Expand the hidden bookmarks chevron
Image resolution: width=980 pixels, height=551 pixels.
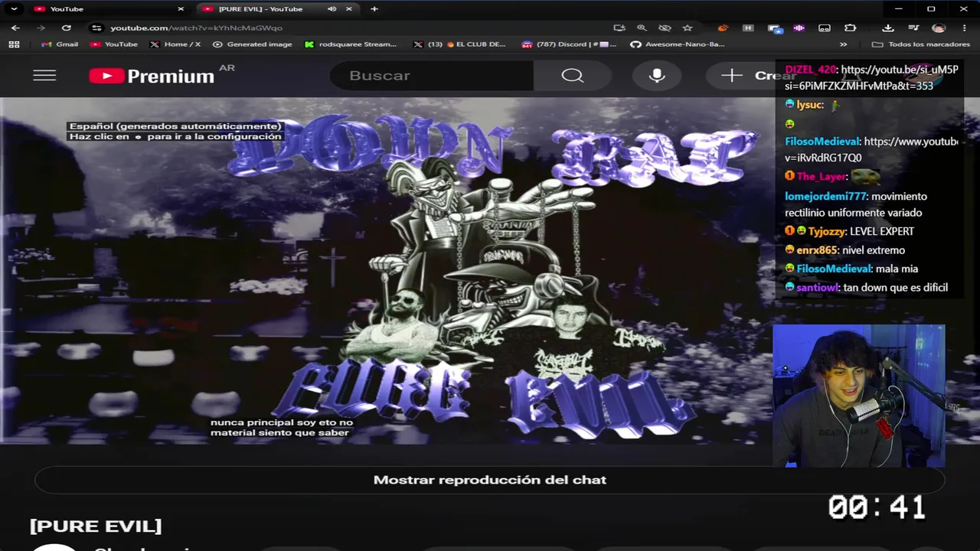click(x=844, y=44)
